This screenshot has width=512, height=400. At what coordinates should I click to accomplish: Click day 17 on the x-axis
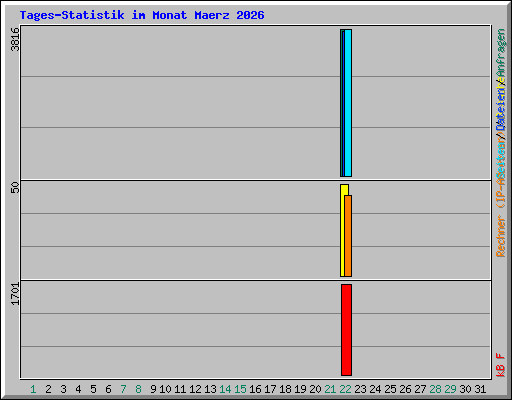pyautogui.click(x=270, y=389)
